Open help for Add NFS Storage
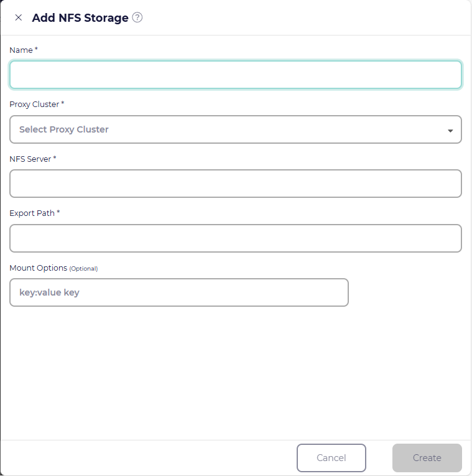The width and height of the screenshot is (472, 476). [137, 17]
